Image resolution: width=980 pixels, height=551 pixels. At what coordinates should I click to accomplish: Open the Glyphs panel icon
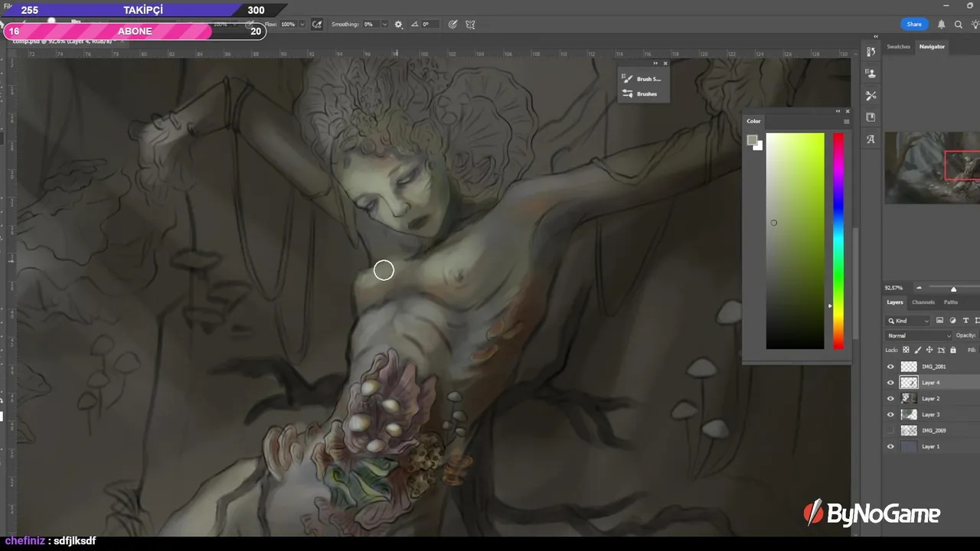point(871,139)
